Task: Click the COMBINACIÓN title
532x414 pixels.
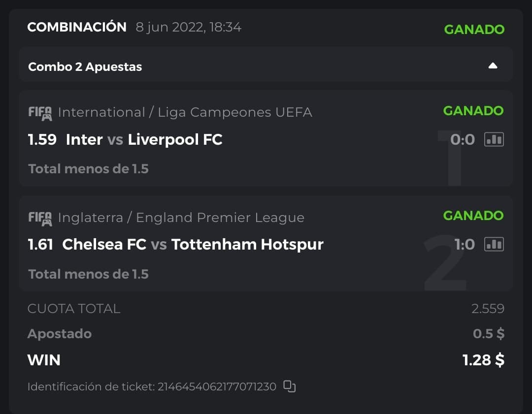Action: [x=77, y=27]
